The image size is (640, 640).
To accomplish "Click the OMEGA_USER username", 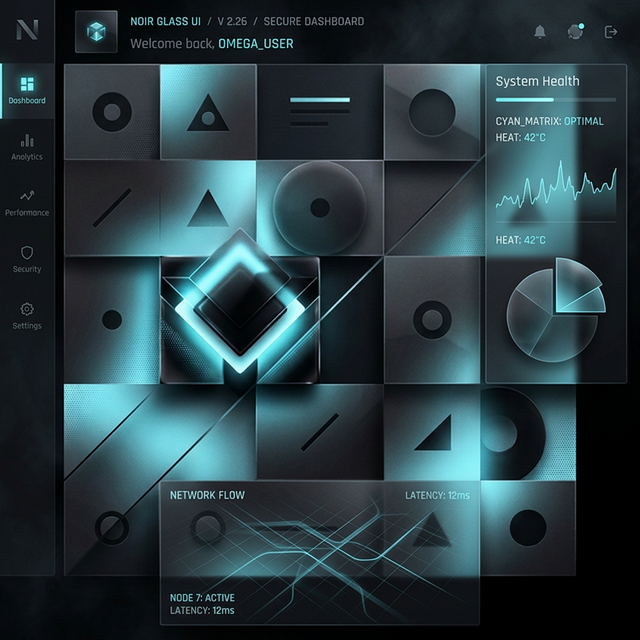I will pos(256,43).
